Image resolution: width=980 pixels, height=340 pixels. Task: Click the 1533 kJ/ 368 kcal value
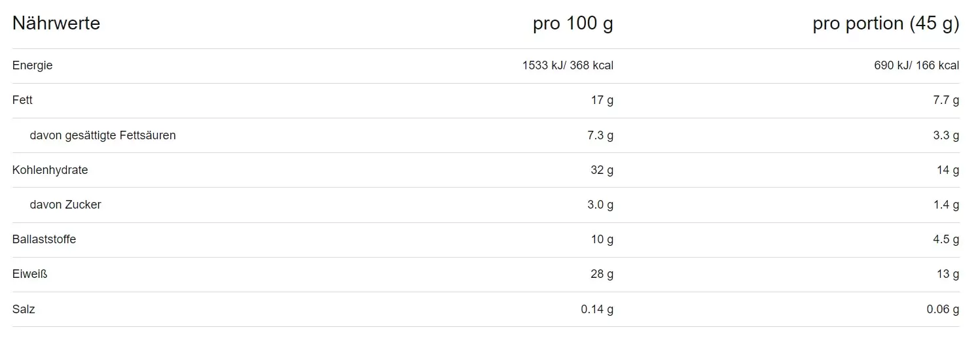click(568, 65)
